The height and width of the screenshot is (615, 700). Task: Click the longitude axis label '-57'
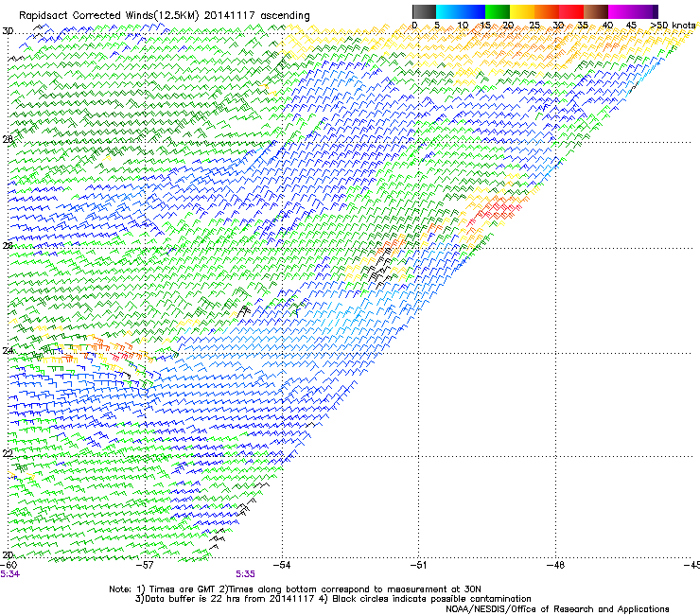coord(146,565)
